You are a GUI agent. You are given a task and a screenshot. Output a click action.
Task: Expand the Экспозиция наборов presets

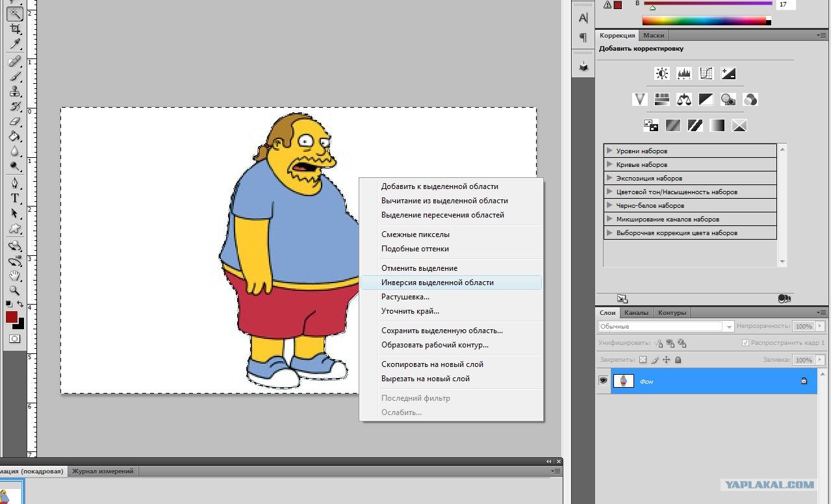coord(609,178)
